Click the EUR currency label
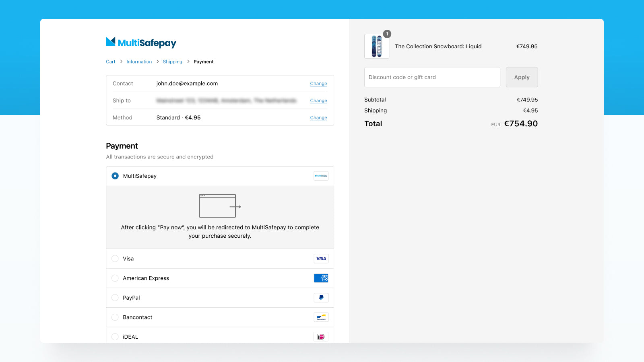 [496, 125]
